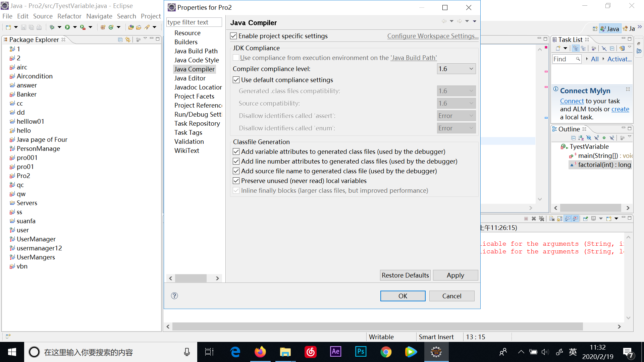Collapse all in Package Explorer
The width and height of the screenshot is (644, 362).
[120, 40]
